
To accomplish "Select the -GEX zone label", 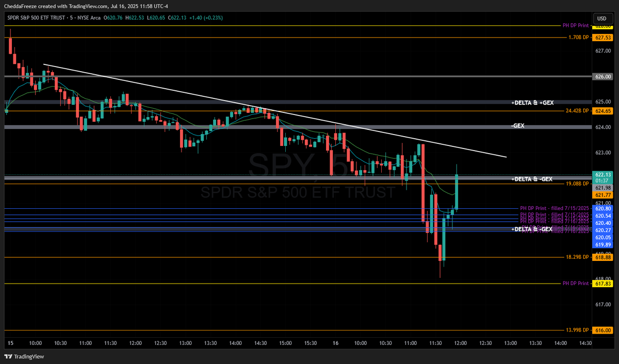I will (518, 126).
